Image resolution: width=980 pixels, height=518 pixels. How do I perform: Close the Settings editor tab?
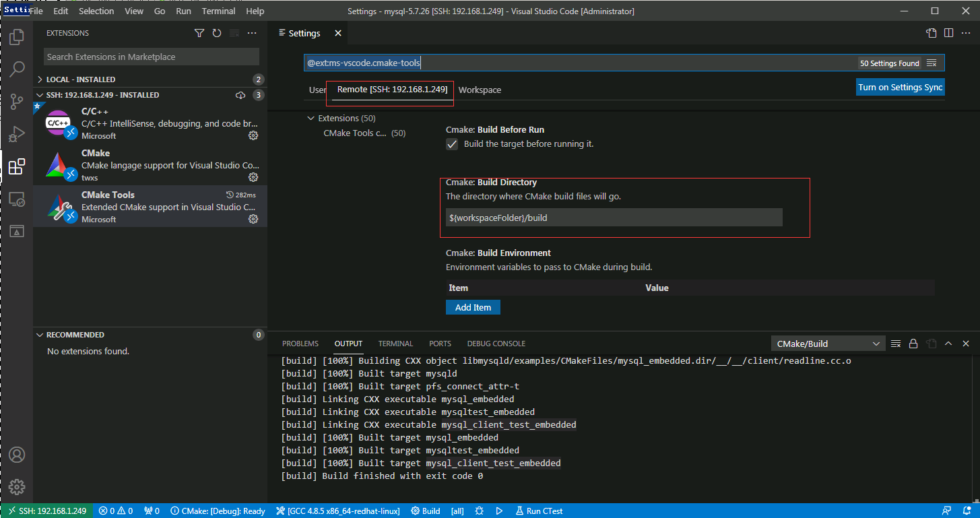tap(338, 33)
